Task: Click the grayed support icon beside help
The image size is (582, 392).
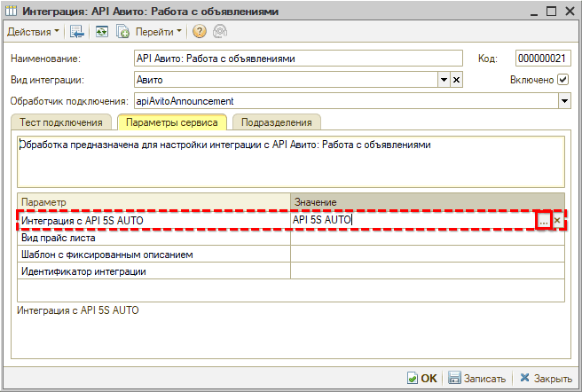Action: pos(219,31)
